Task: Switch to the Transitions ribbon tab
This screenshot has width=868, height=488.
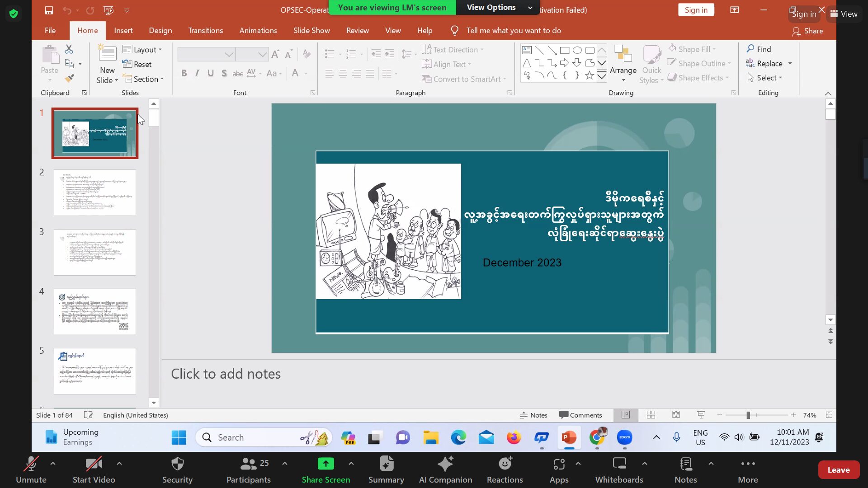Action: (x=205, y=30)
